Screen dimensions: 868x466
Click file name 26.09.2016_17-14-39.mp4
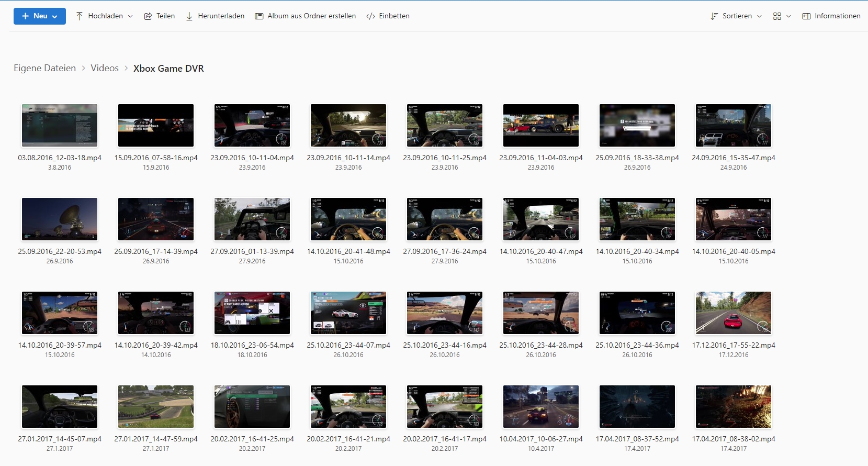click(x=156, y=251)
